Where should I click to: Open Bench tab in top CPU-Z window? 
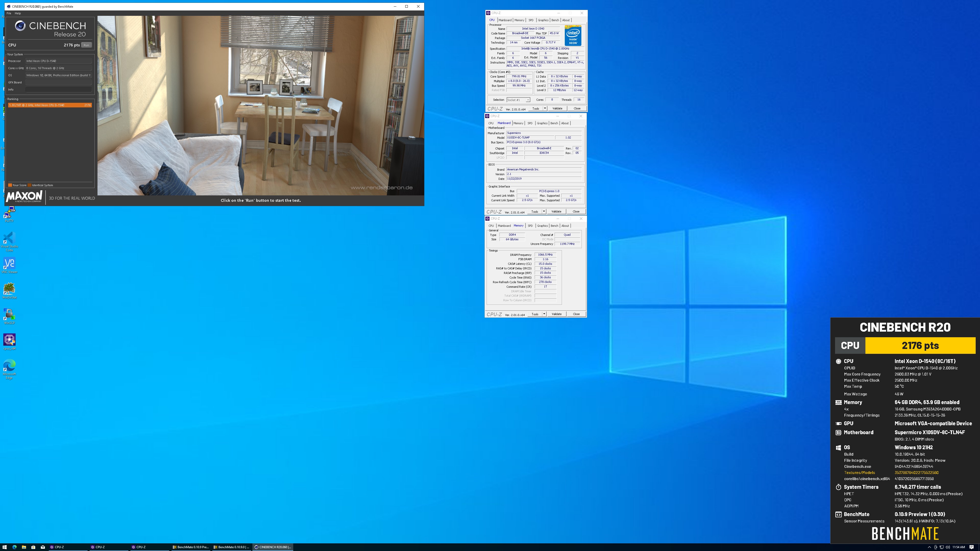point(555,20)
